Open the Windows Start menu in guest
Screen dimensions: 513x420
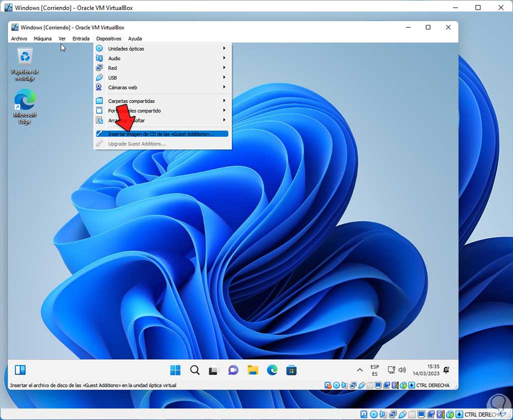coord(175,370)
